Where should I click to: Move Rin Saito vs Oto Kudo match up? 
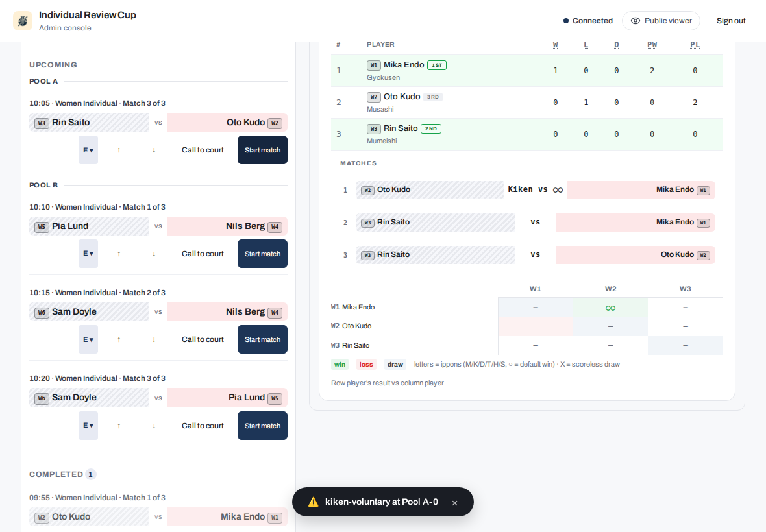click(x=119, y=150)
